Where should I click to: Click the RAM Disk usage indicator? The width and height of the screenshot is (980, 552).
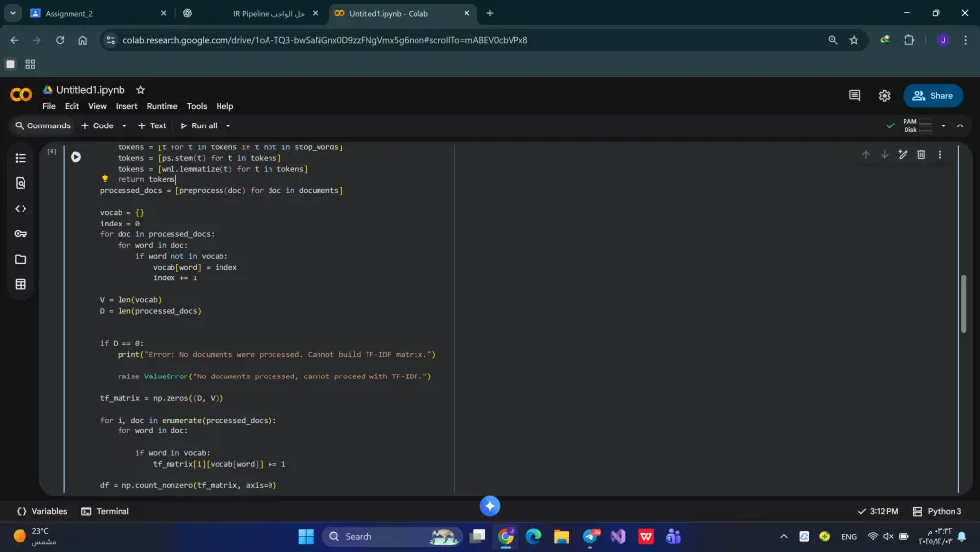pyautogui.click(x=917, y=125)
